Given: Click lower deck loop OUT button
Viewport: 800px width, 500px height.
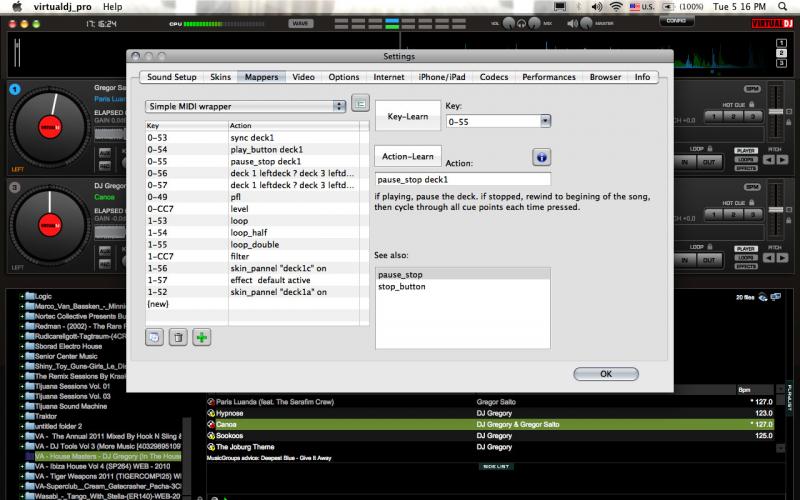Looking at the screenshot, I should pos(709,260).
